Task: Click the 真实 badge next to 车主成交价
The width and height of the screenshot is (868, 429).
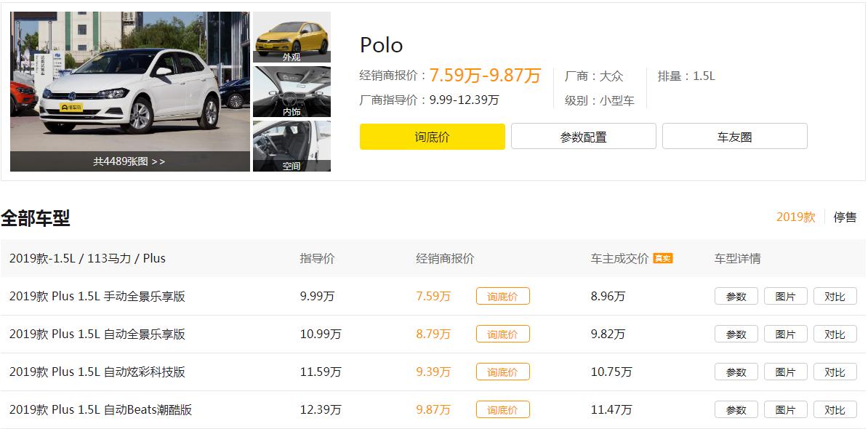Action: coord(662,257)
